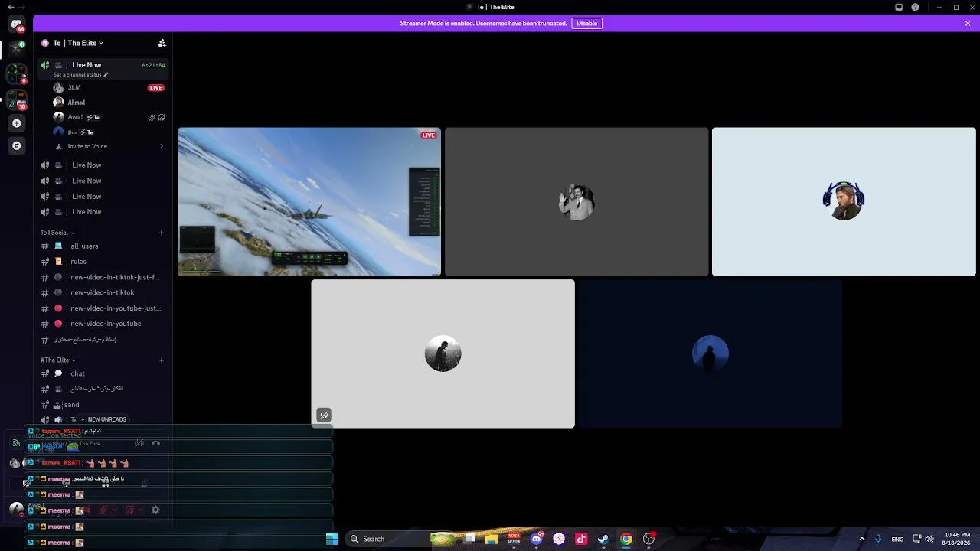Image resolution: width=980 pixels, height=551 pixels.
Task: Open taskbar volume control icon
Action: pos(929,539)
